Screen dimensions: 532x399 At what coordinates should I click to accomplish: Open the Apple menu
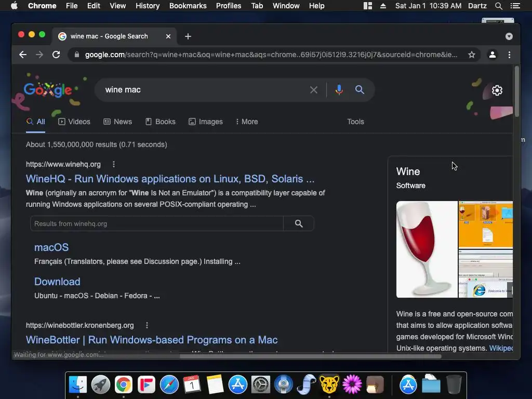(x=14, y=6)
